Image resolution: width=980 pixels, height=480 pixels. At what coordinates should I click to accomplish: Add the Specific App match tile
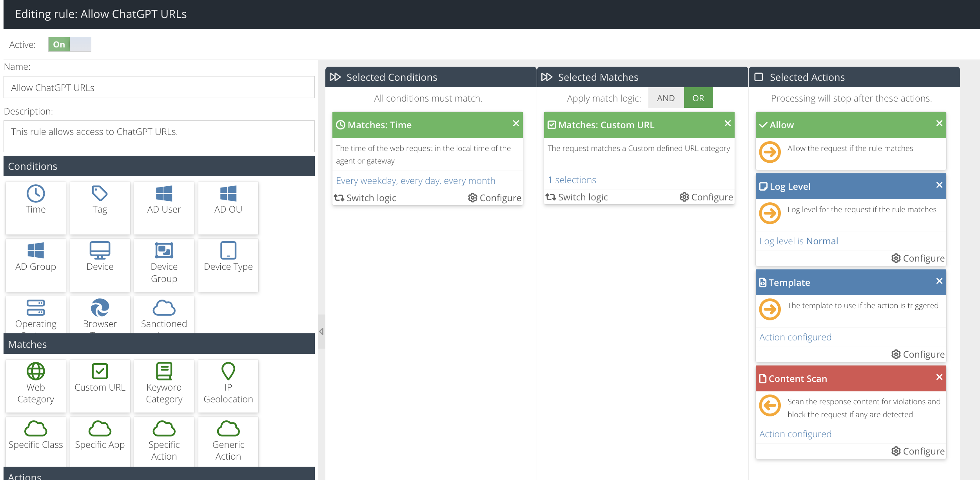point(100,442)
